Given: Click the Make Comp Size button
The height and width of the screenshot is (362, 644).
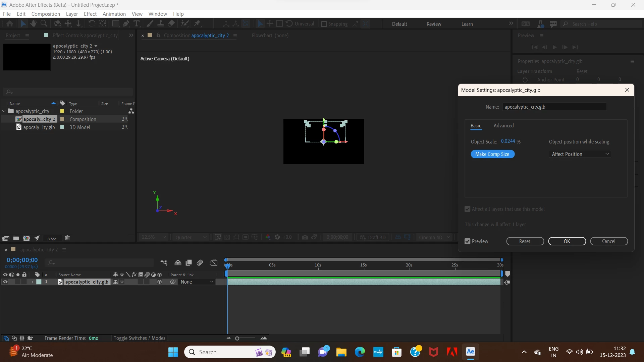Looking at the screenshot, I should click(492, 154).
